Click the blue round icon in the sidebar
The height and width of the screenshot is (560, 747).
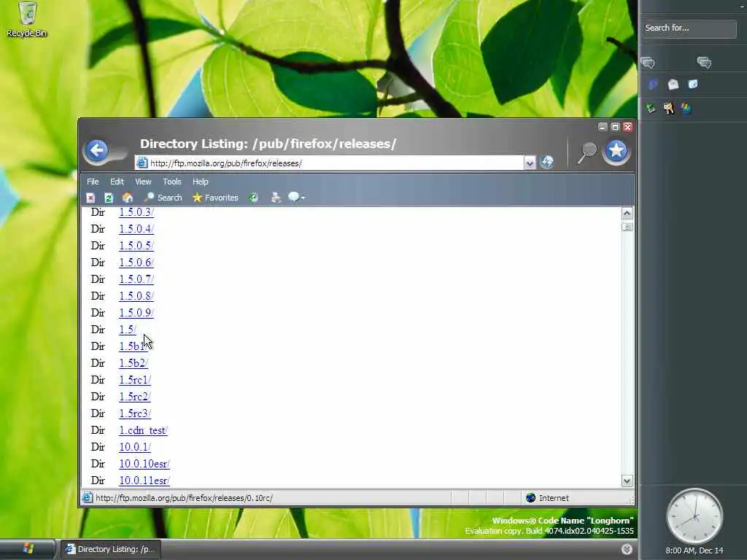coord(653,85)
